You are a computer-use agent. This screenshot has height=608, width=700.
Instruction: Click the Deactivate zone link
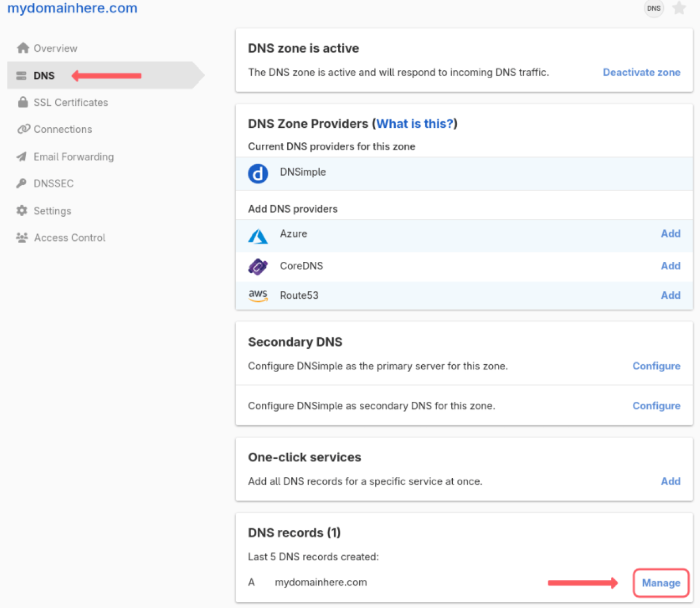641,72
